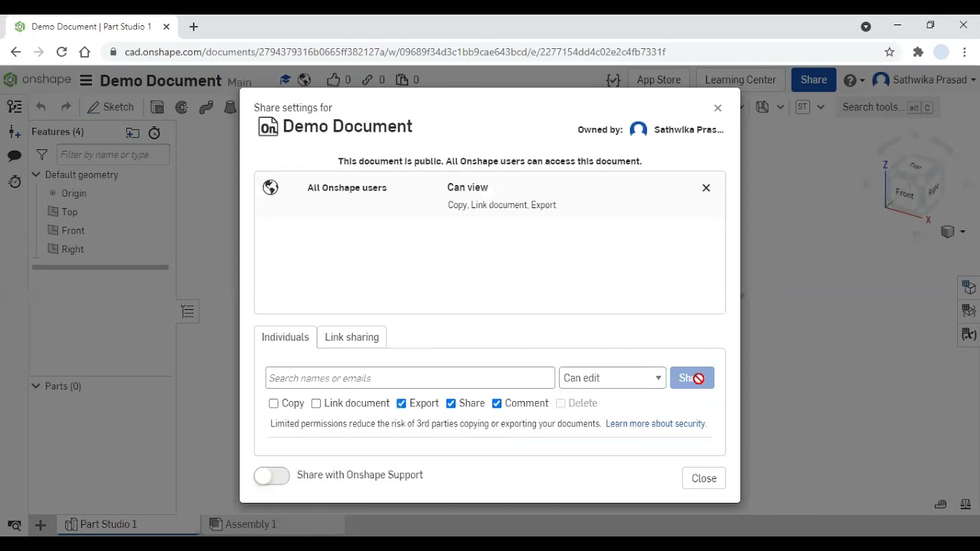Open the App Store button
The image size is (980, 551).
(x=658, y=80)
